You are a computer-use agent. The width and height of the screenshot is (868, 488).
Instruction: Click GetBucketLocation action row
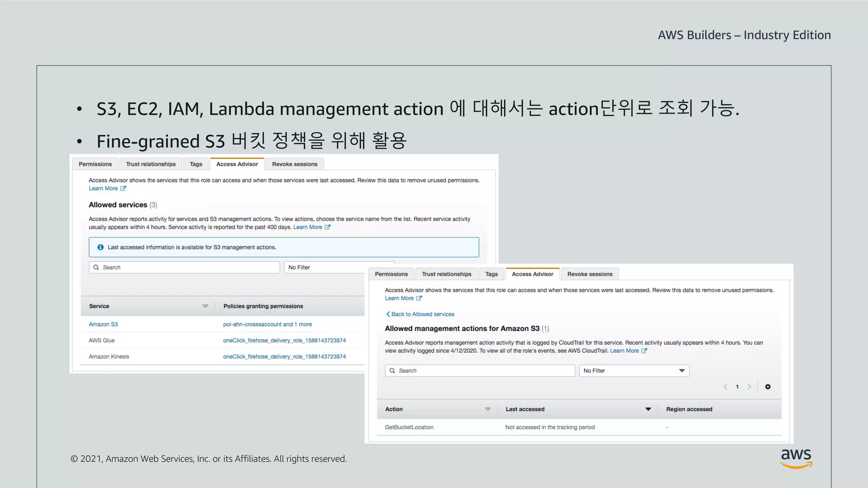pyautogui.click(x=579, y=427)
